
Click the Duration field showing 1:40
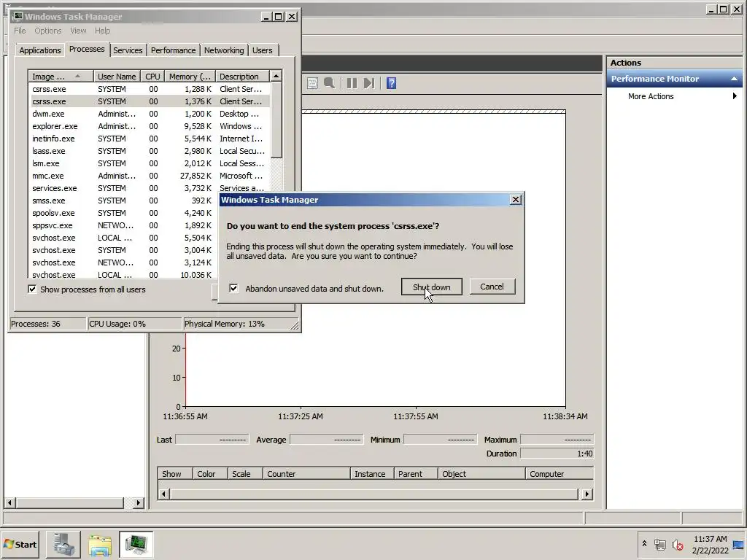click(x=557, y=454)
